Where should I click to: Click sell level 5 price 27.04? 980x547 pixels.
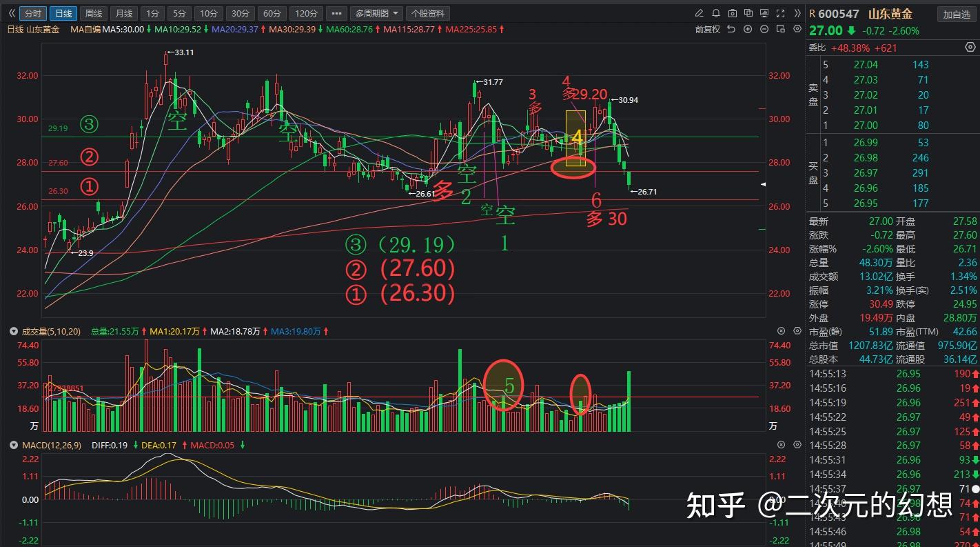[x=866, y=64]
